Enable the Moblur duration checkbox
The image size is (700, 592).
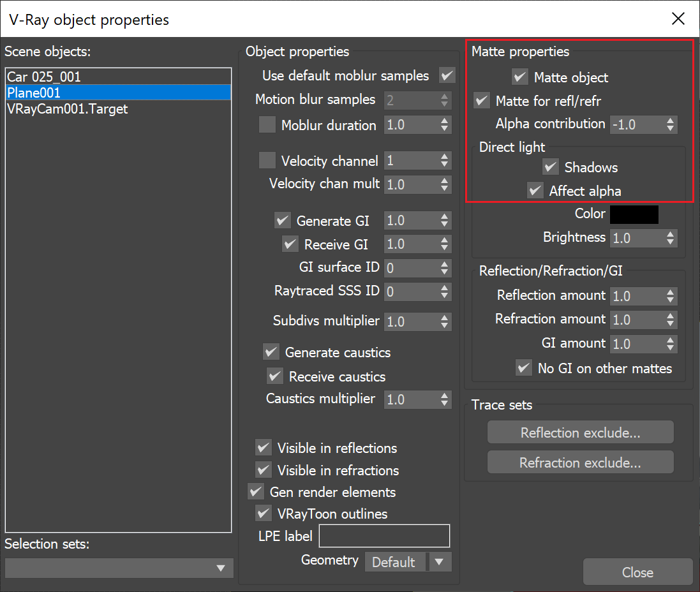267,124
